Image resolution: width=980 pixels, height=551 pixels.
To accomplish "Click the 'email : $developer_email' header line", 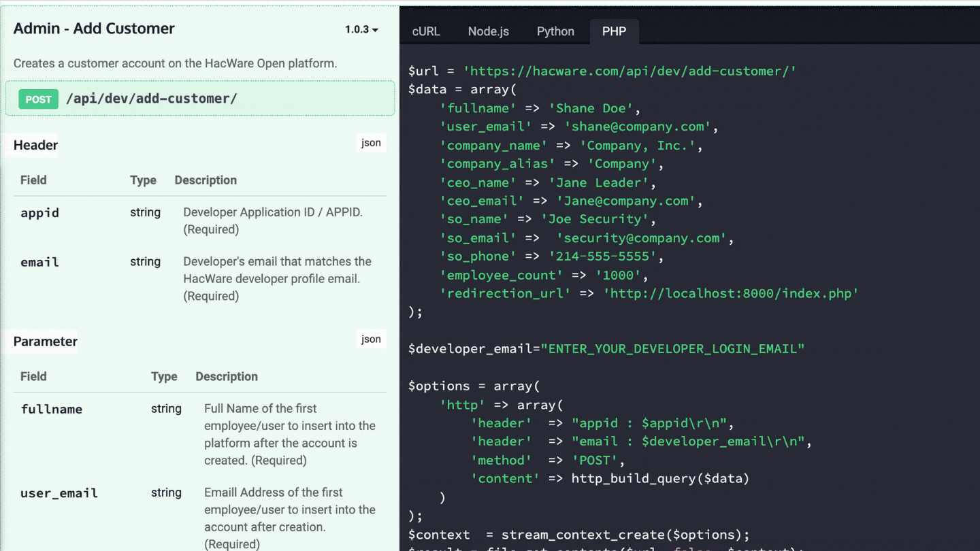I will pos(642,441).
